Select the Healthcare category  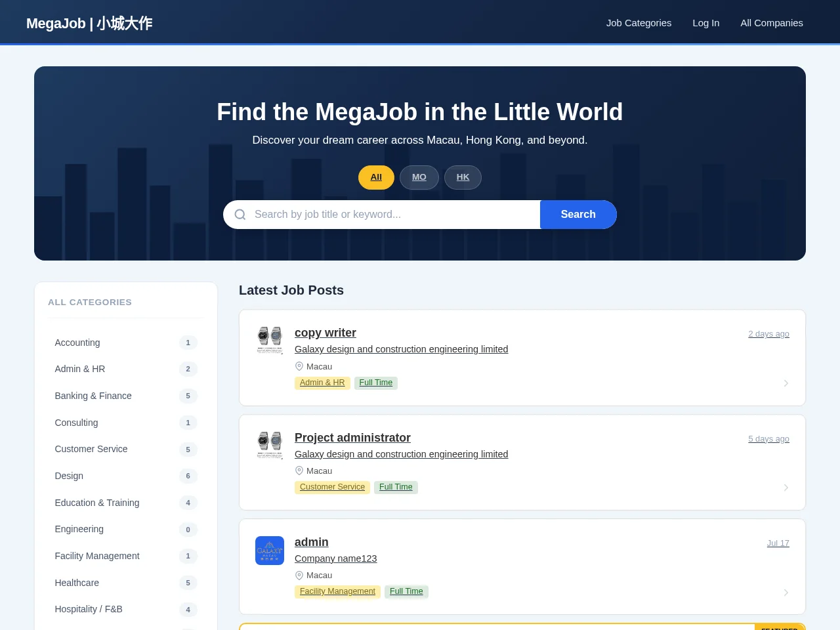[x=126, y=583]
